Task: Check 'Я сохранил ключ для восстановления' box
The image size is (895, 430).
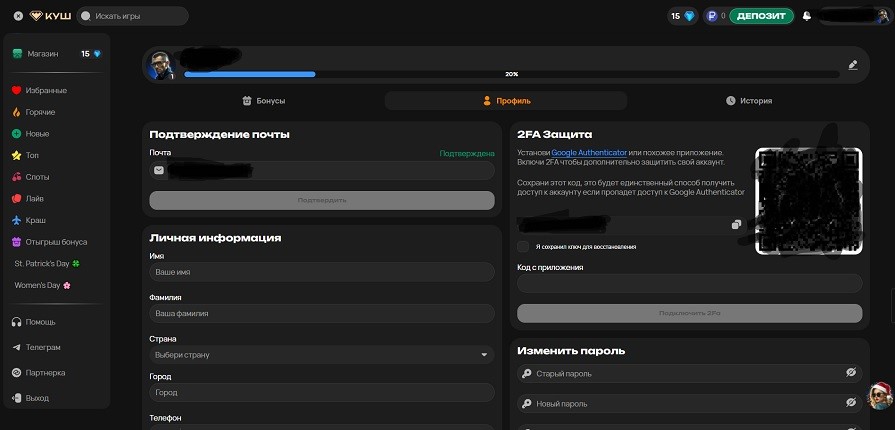Action: point(524,246)
